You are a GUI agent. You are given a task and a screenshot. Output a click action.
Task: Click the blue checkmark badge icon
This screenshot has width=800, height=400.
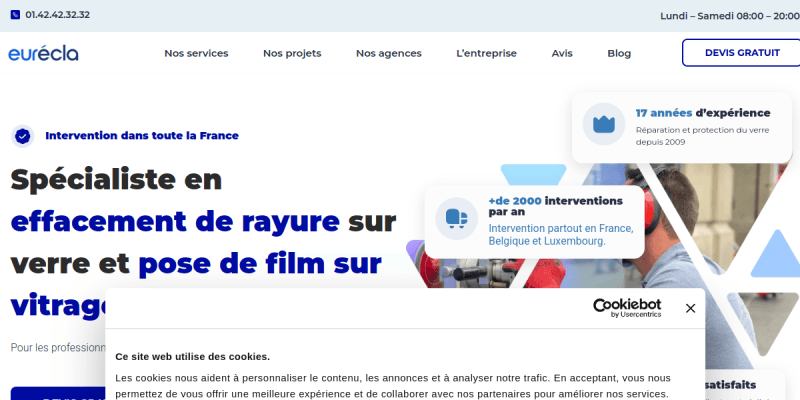(x=22, y=136)
